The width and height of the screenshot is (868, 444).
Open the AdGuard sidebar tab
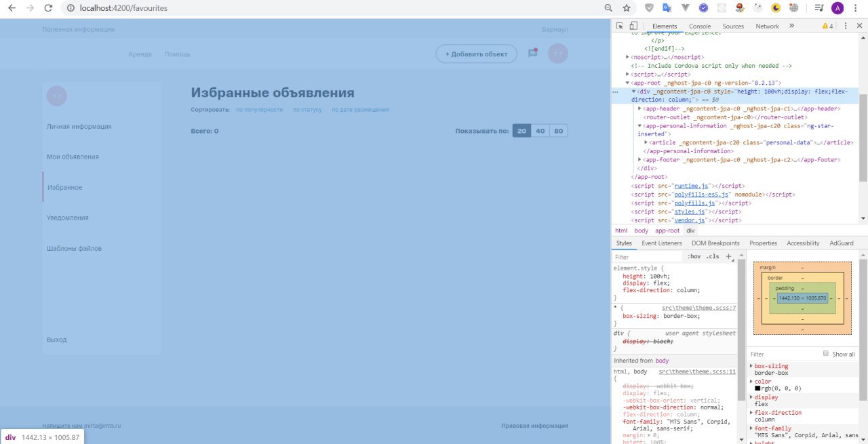(842, 243)
